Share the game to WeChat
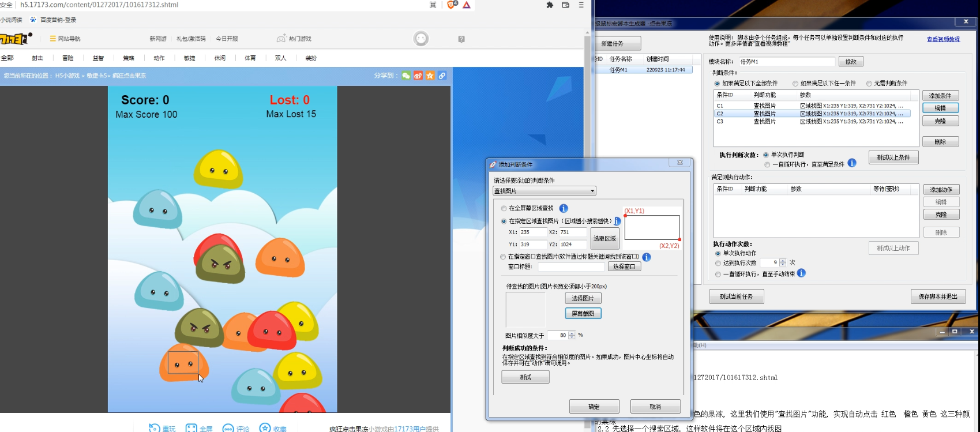 (407, 76)
